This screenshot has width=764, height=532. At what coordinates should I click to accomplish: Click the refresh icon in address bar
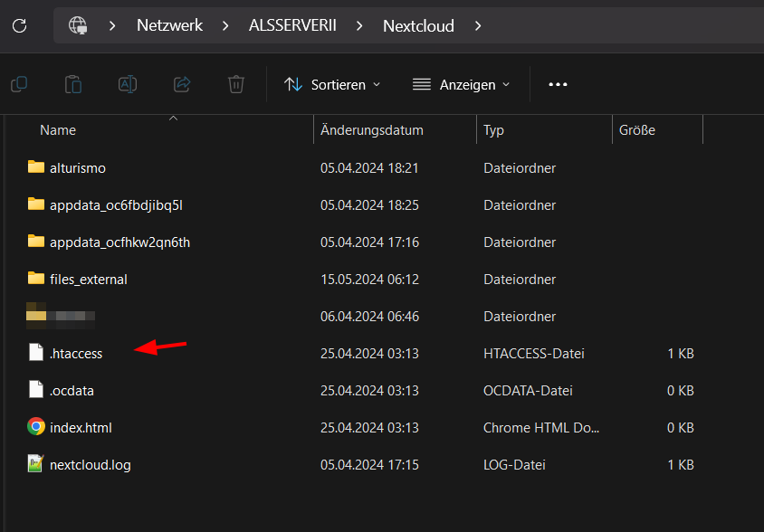pos(20,25)
